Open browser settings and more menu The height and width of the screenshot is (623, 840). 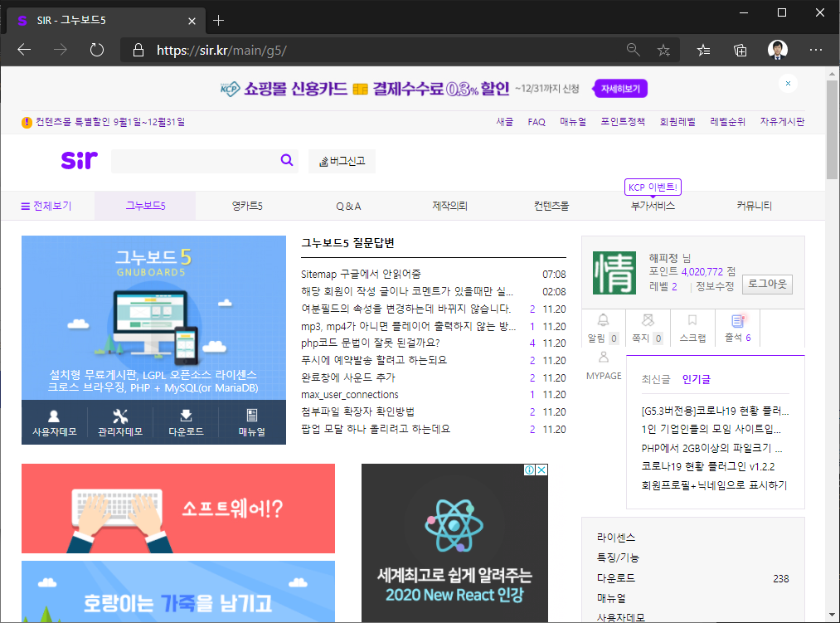point(815,50)
